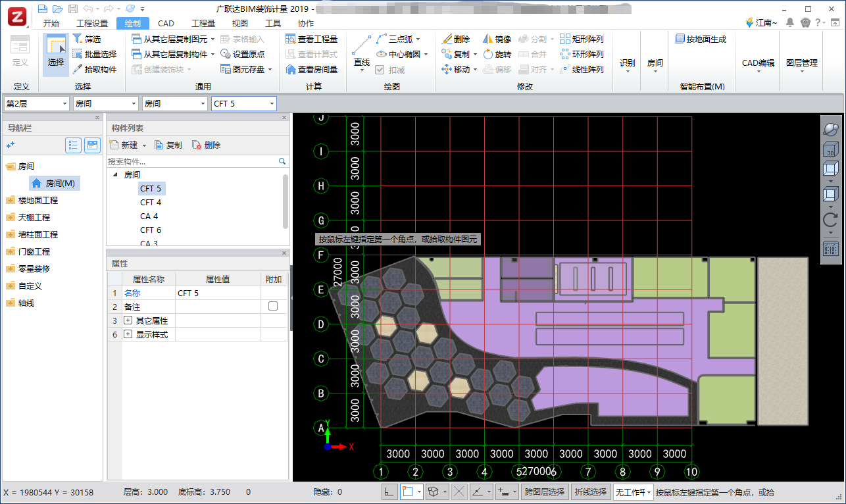Click the 名称 value cell CFT 5
The height and width of the screenshot is (504, 846).
click(218, 293)
